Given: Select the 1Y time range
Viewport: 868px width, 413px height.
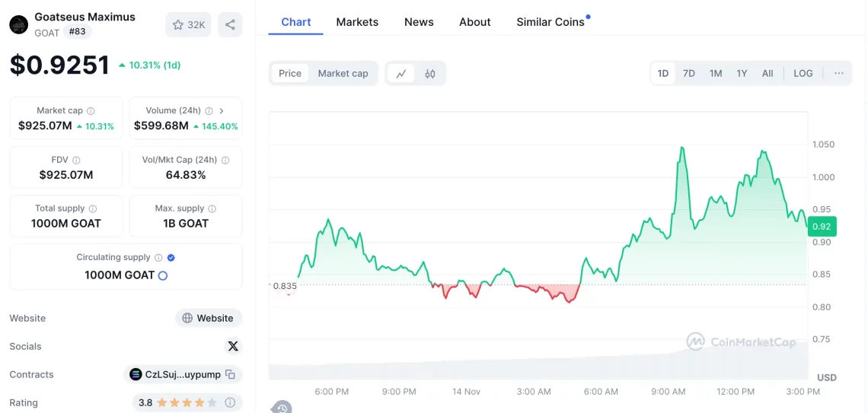Looking at the screenshot, I should (x=742, y=73).
